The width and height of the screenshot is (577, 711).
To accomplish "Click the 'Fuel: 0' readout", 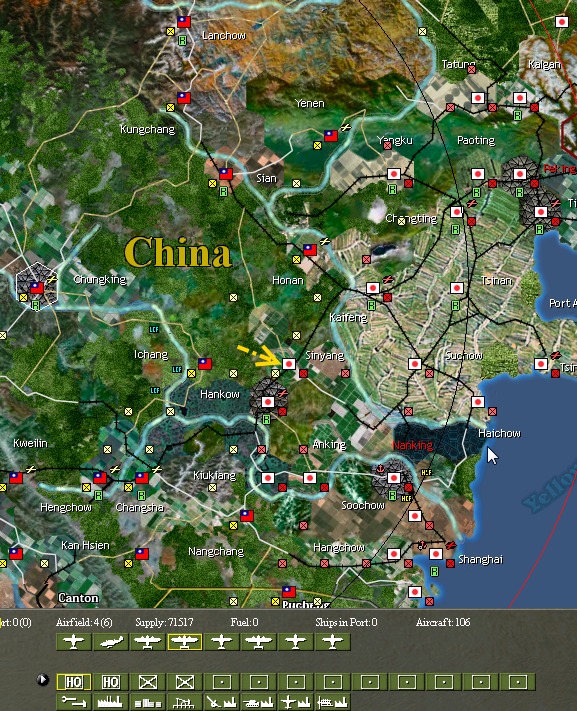I will (x=244, y=622).
